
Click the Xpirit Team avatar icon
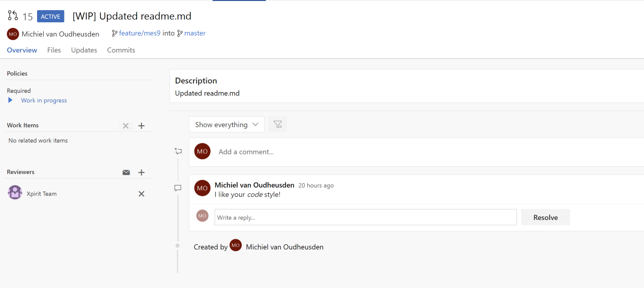coord(15,193)
